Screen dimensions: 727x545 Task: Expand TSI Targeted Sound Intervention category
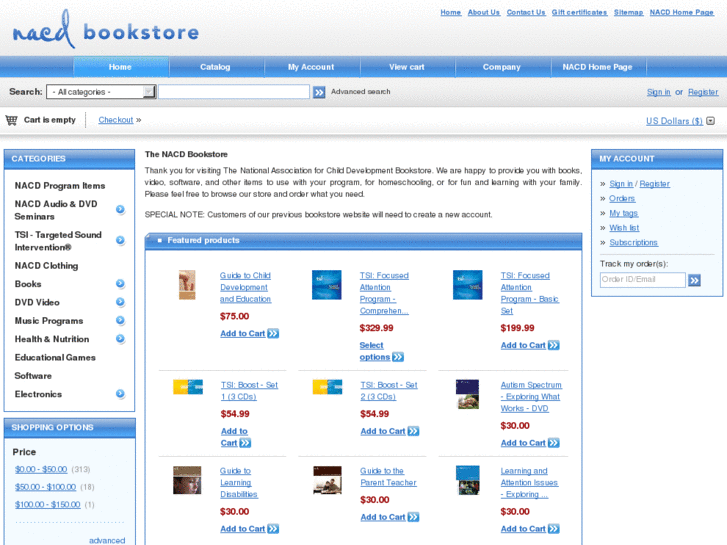(120, 240)
